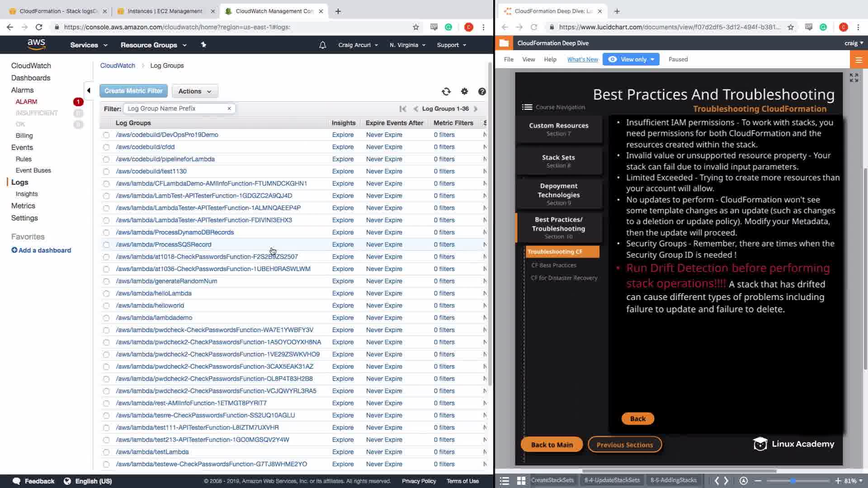The image size is (868, 488).
Task: Click the CloudWatch help question mark icon
Action: pos(482,92)
